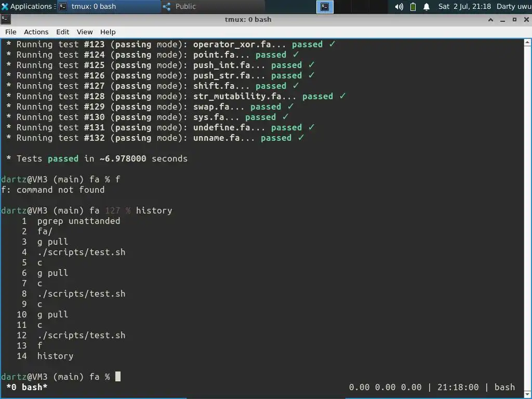Open the View menu
Viewport: 532px width, 399px height.
(85, 32)
